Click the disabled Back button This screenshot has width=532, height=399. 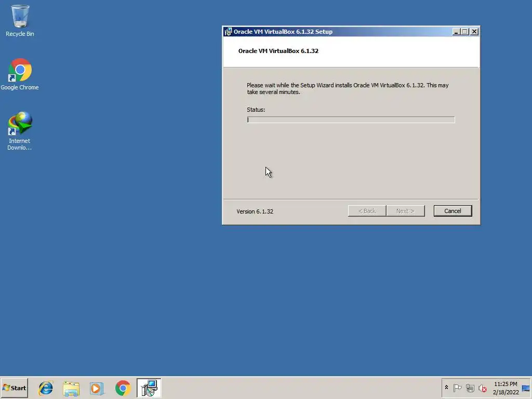(x=367, y=211)
